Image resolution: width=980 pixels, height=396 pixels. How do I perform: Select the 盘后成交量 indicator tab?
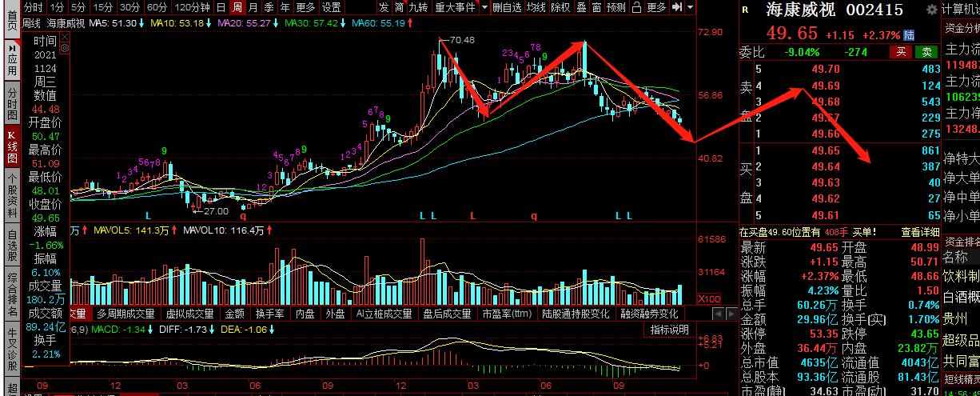(x=447, y=314)
